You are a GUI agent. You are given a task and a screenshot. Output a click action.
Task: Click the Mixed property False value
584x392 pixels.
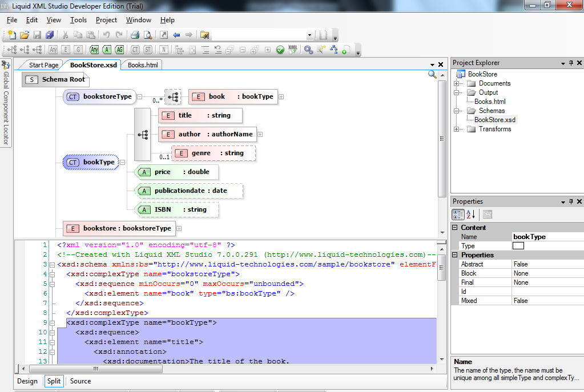547,301
